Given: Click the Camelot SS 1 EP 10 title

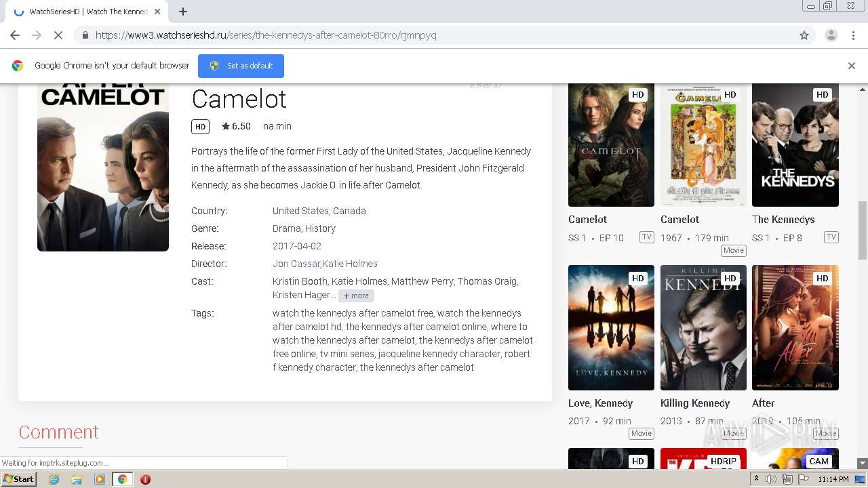Looking at the screenshot, I should click(x=588, y=220).
